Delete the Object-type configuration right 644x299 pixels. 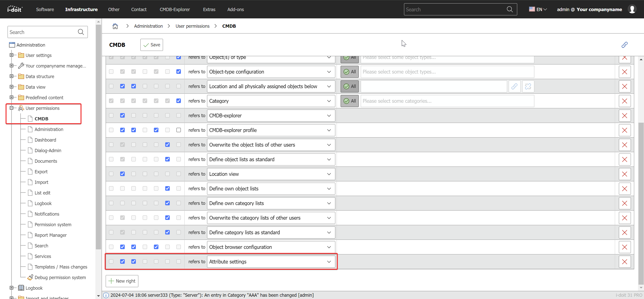[625, 72]
